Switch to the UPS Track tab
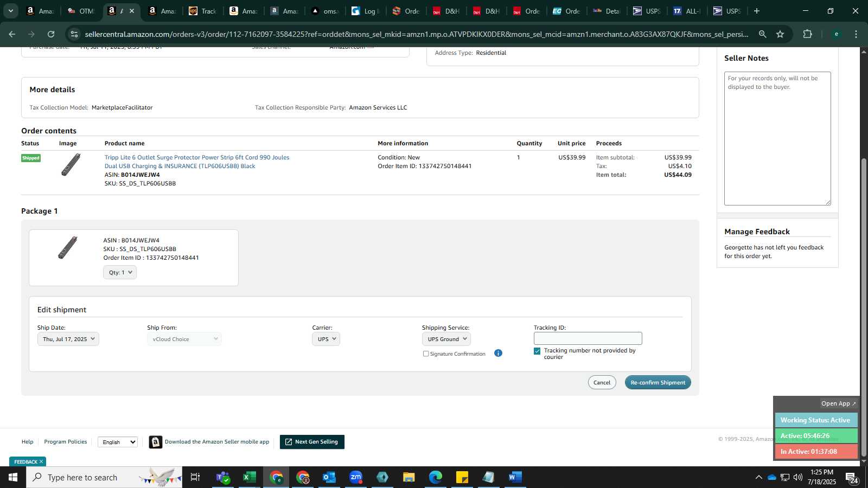The height and width of the screenshot is (488, 868). click(x=203, y=11)
